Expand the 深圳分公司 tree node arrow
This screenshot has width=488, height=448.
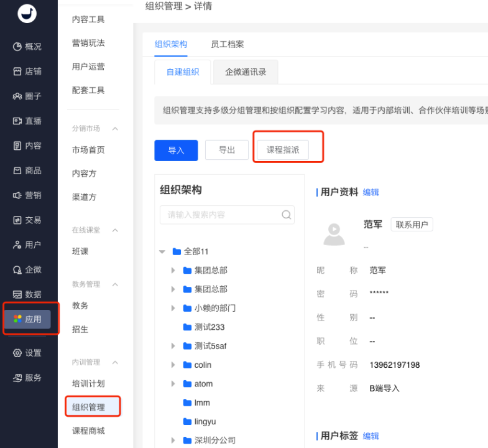(173, 441)
